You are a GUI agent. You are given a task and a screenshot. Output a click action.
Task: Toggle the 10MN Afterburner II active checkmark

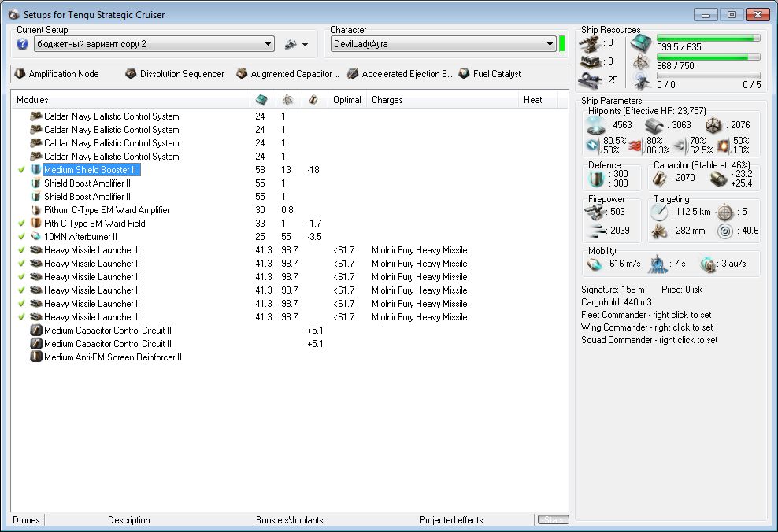click(21, 237)
